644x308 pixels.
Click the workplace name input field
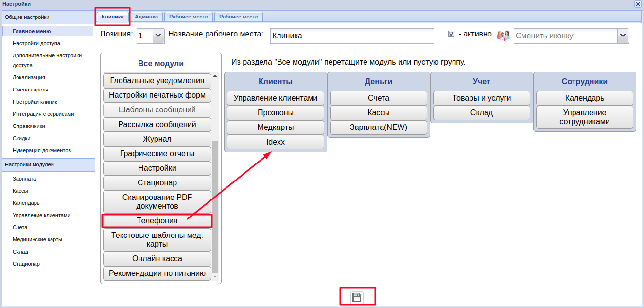[351, 36]
